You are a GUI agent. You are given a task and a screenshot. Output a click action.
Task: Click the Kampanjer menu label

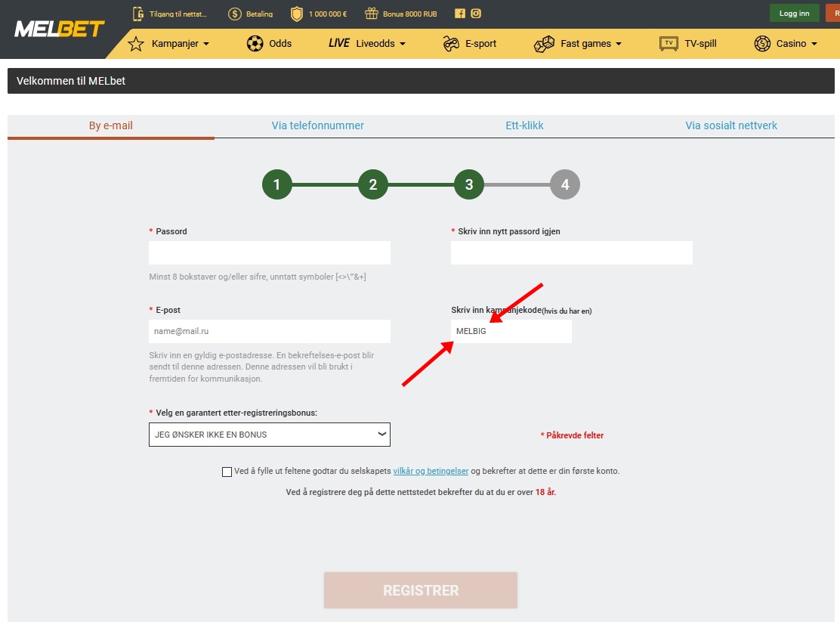click(x=175, y=43)
